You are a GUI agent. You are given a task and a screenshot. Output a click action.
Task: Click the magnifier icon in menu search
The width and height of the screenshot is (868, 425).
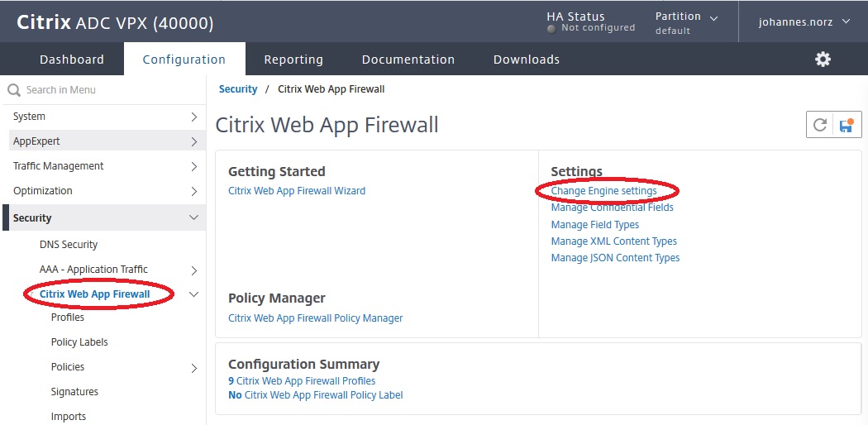(14, 90)
